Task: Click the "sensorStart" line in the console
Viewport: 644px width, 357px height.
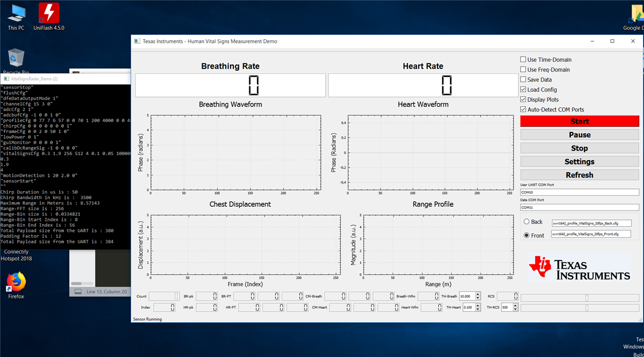Action: [x=18, y=181]
